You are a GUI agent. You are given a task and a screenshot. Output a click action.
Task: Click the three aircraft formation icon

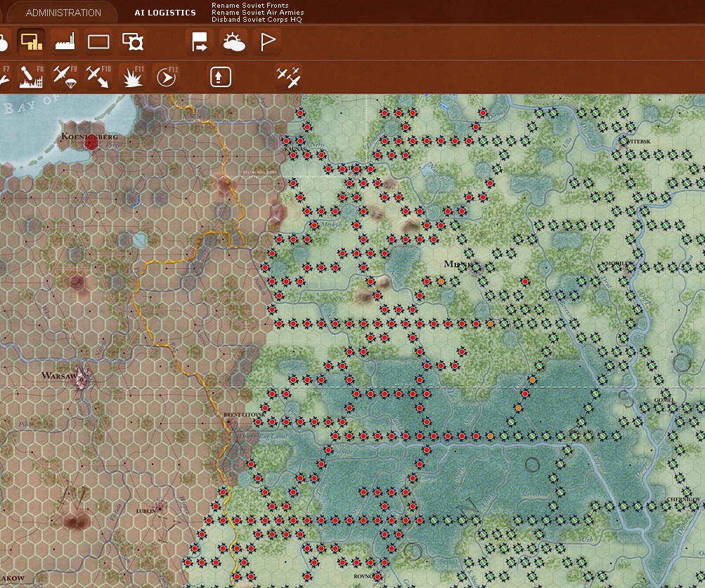click(x=288, y=77)
